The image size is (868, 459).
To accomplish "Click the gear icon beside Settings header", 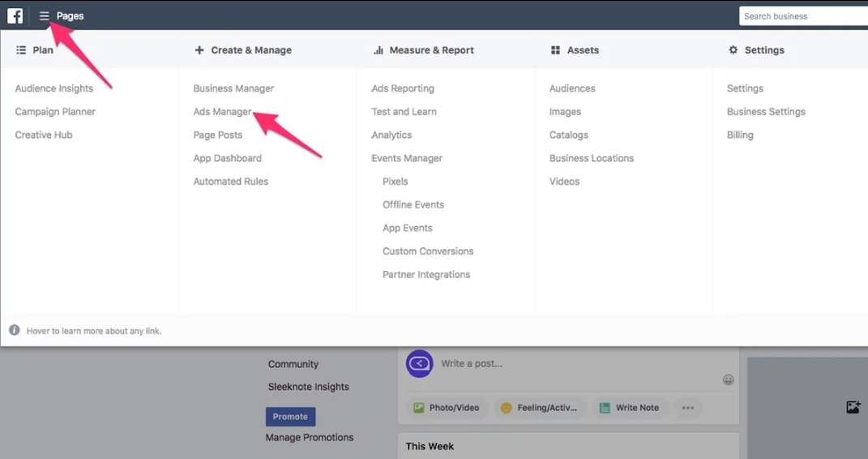I will tap(733, 49).
